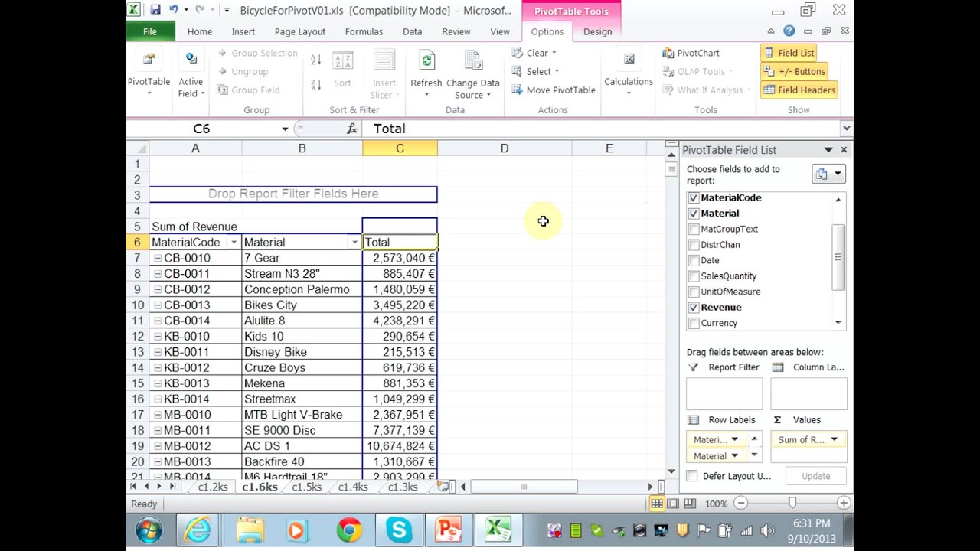980x551 pixels.
Task: Check the SalesQuantity field
Action: coord(694,276)
